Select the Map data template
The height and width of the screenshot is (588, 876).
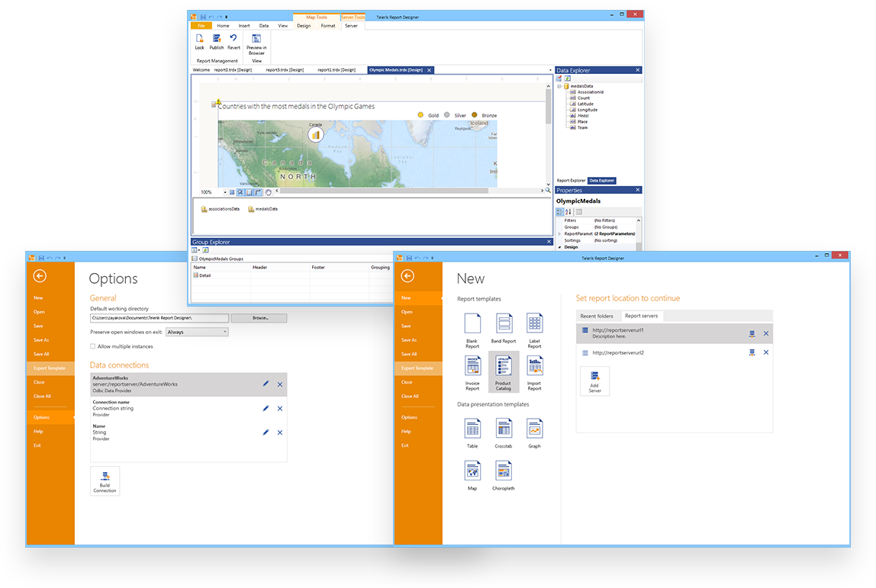click(472, 475)
